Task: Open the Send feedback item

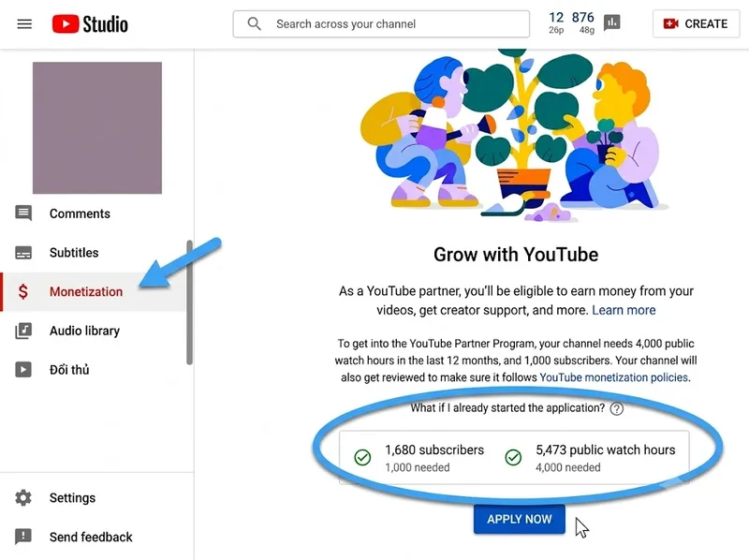Action: click(93, 538)
